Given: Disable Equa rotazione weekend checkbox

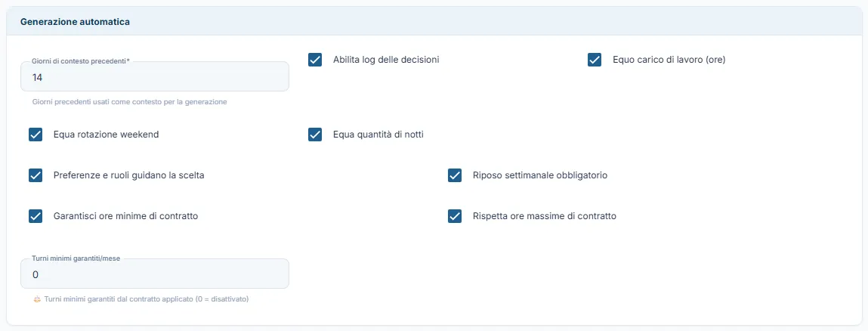Looking at the screenshot, I should click(x=36, y=135).
